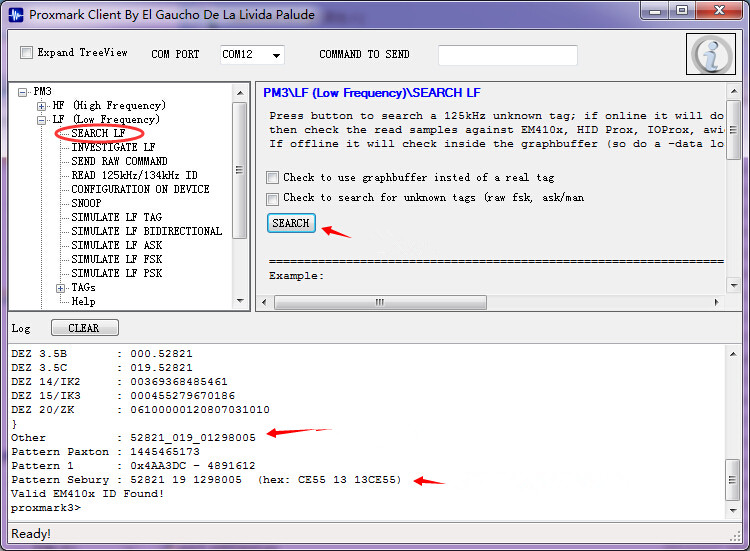Select SIMULATE LF TAG item
Screen dimensions: 750x551
(117, 217)
